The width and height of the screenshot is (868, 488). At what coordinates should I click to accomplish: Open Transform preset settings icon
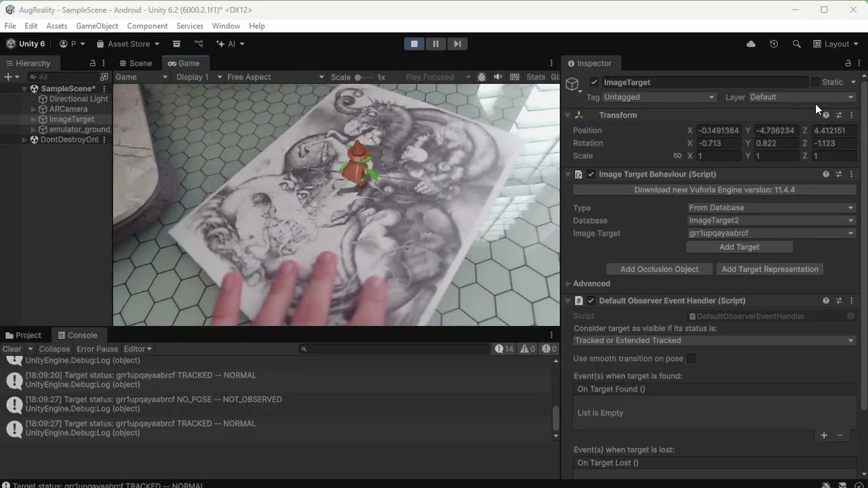pyautogui.click(x=839, y=115)
